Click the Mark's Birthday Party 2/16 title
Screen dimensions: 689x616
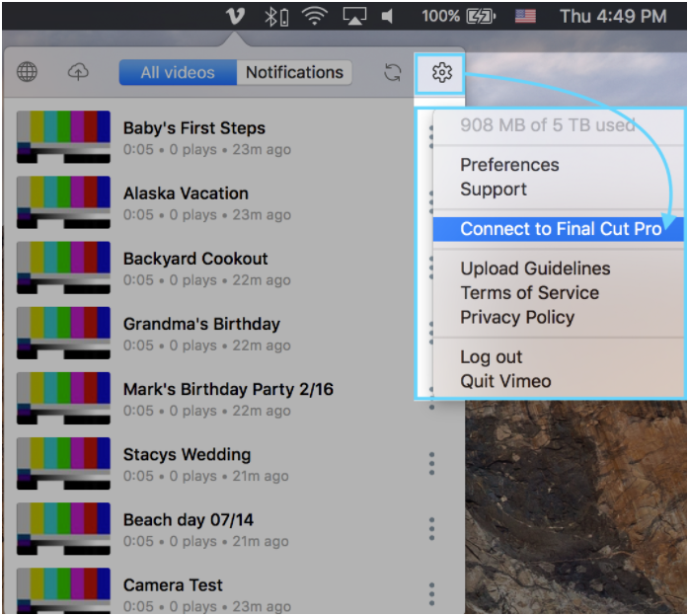228,389
